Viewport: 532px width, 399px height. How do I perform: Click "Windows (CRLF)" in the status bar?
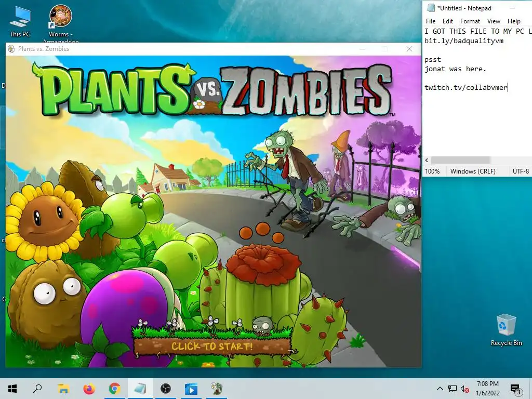(473, 171)
